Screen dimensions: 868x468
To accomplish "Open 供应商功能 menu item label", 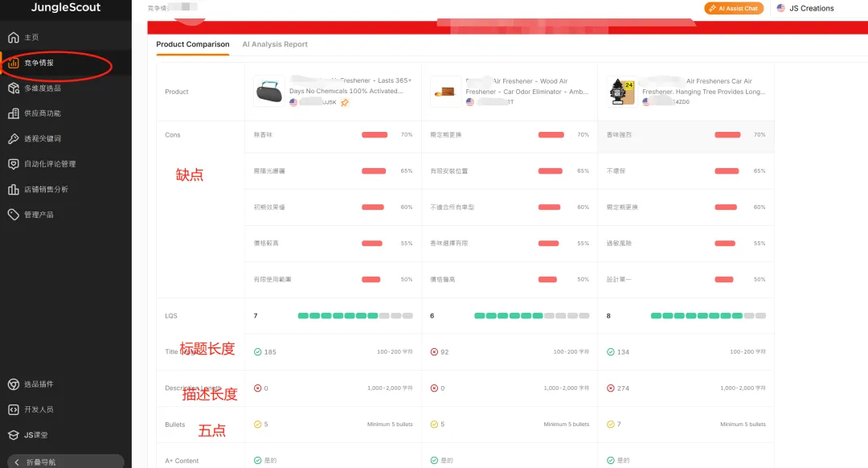I will pos(43,113).
